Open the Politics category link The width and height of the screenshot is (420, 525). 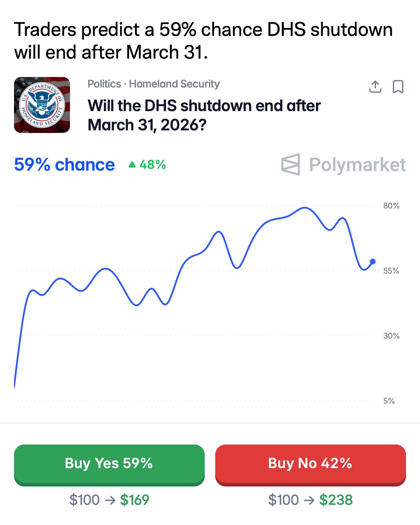(104, 84)
